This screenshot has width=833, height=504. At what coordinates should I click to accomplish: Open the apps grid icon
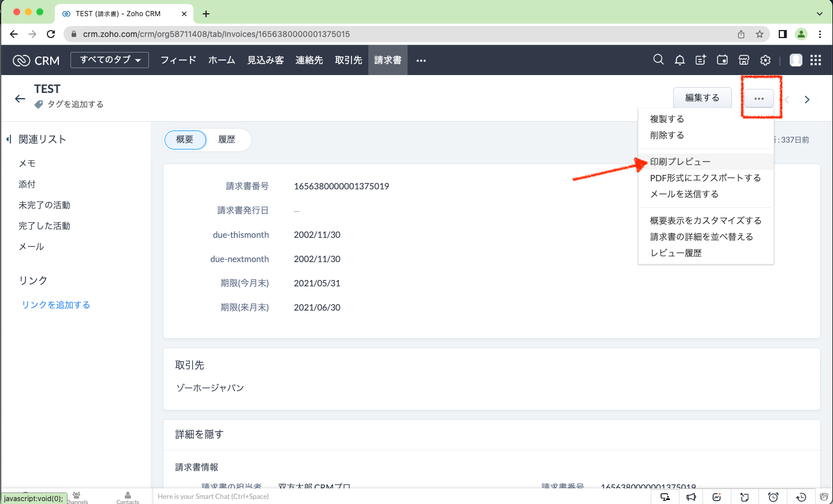click(815, 60)
